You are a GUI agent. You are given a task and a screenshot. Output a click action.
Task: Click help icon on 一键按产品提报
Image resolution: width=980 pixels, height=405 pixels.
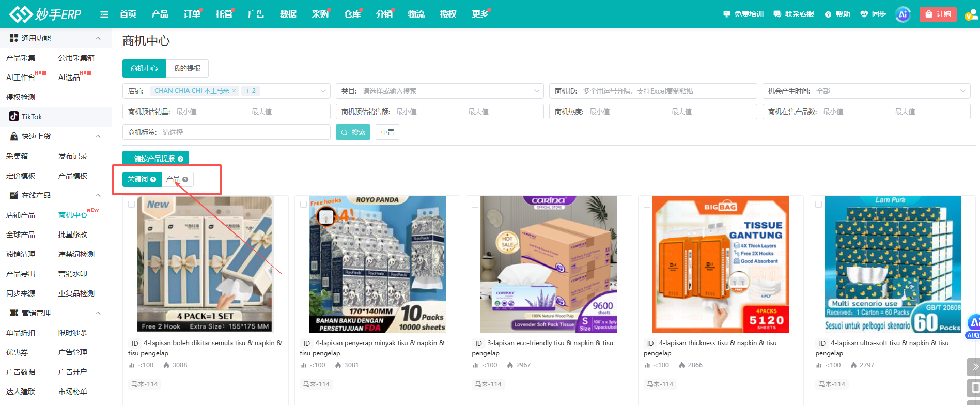tap(181, 159)
